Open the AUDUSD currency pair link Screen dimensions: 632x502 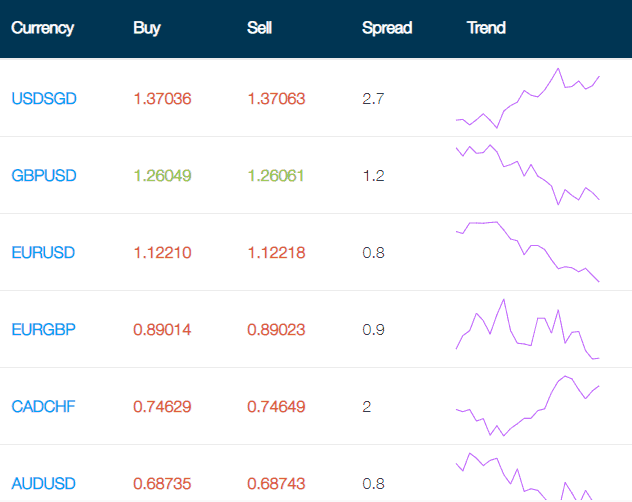pyautogui.click(x=44, y=484)
